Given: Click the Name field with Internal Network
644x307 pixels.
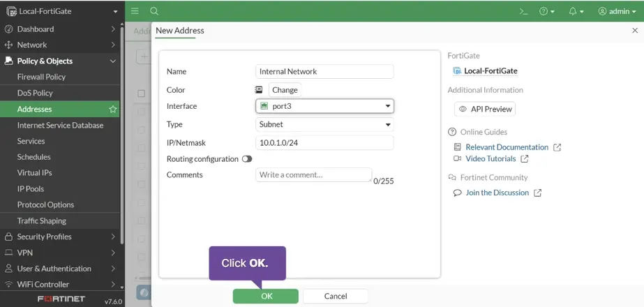Looking at the screenshot, I should pos(324,71).
